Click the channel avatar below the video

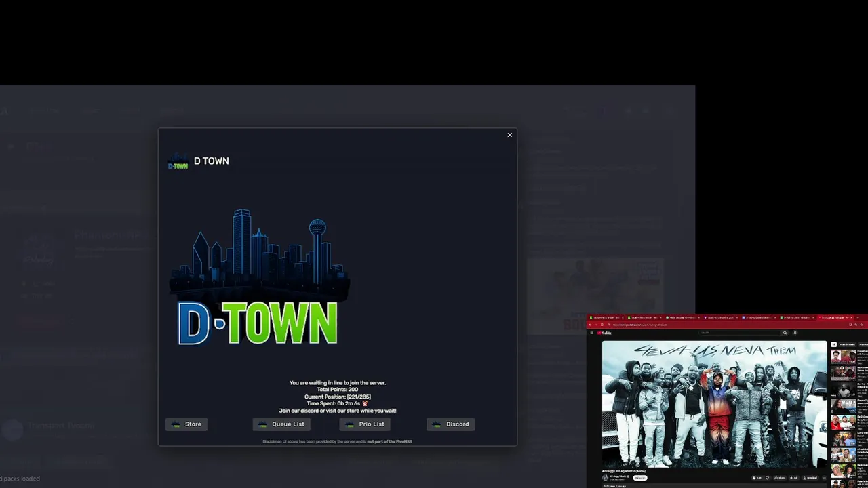[x=606, y=478]
